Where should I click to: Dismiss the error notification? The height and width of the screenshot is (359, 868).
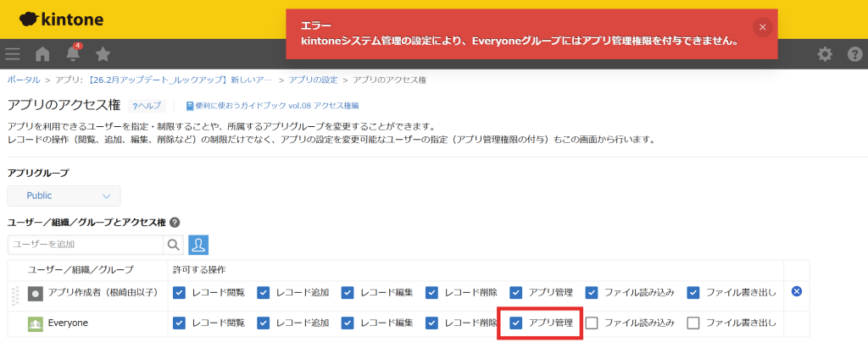pyautogui.click(x=762, y=27)
